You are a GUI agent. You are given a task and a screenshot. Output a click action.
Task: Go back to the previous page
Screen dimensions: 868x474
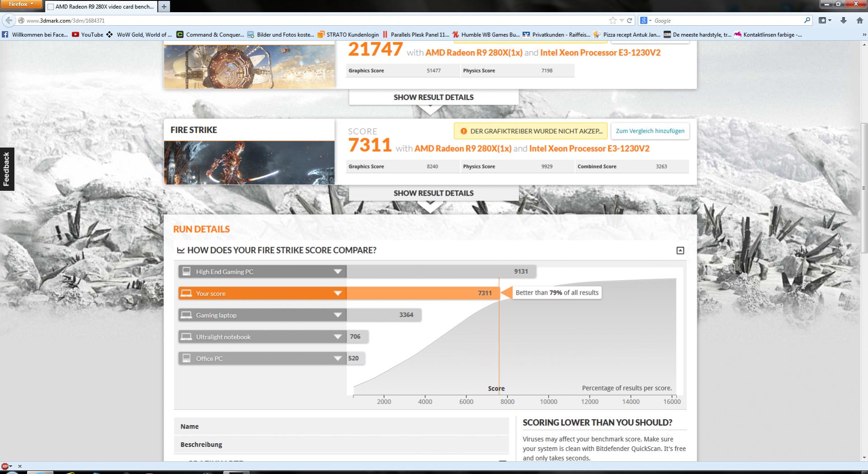point(9,20)
